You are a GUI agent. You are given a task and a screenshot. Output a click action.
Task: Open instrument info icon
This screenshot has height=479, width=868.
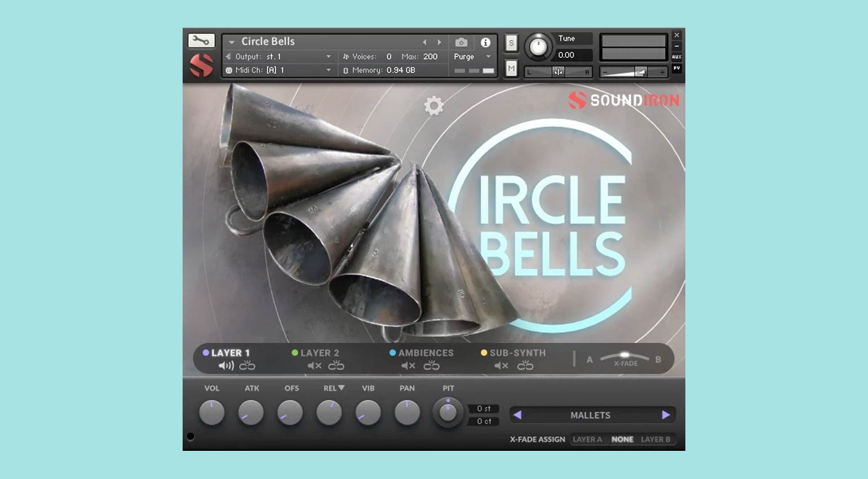coord(485,42)
